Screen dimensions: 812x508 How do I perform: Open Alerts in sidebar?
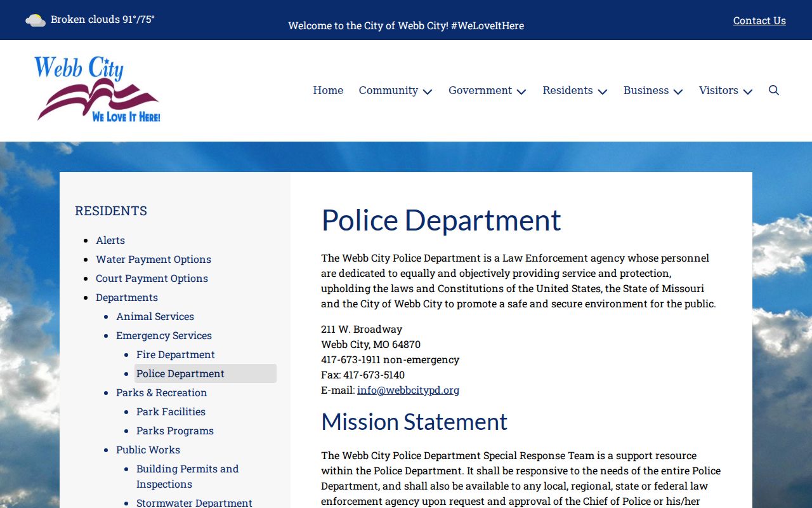(110, 240)
